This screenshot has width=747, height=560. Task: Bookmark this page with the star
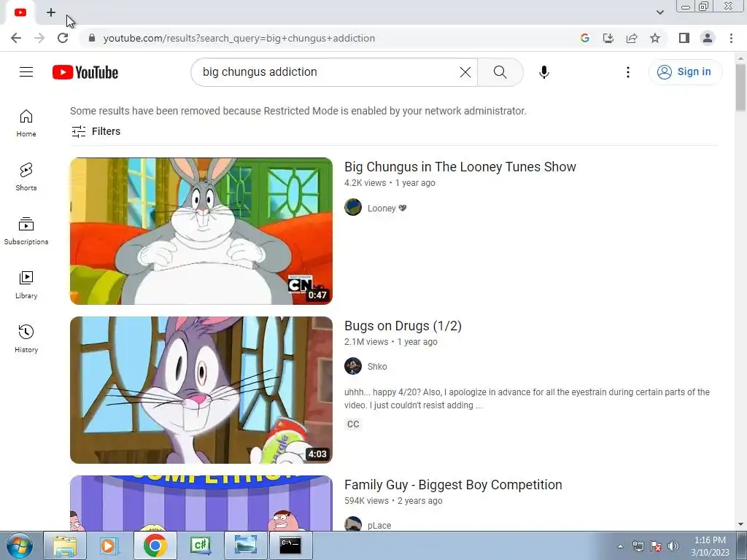pyautogui.click(x=655, y=38)
